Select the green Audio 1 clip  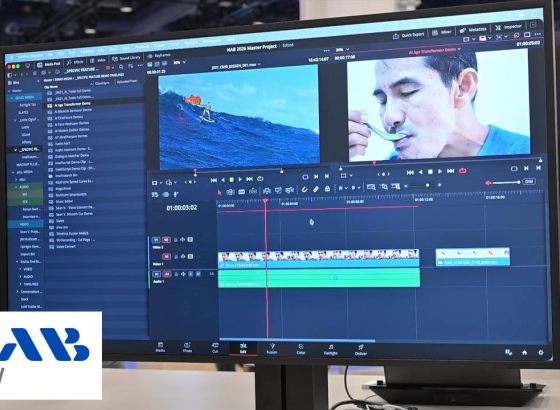point(319,278)
